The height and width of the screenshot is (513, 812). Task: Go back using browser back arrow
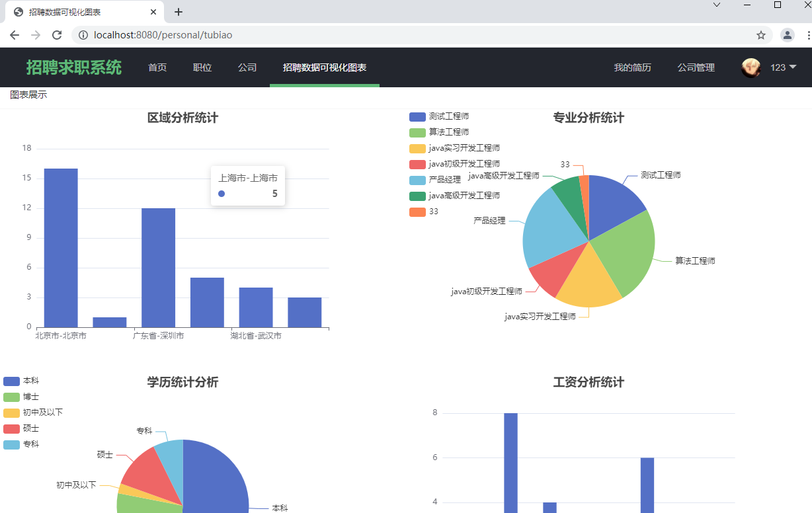tap(15, 35)
